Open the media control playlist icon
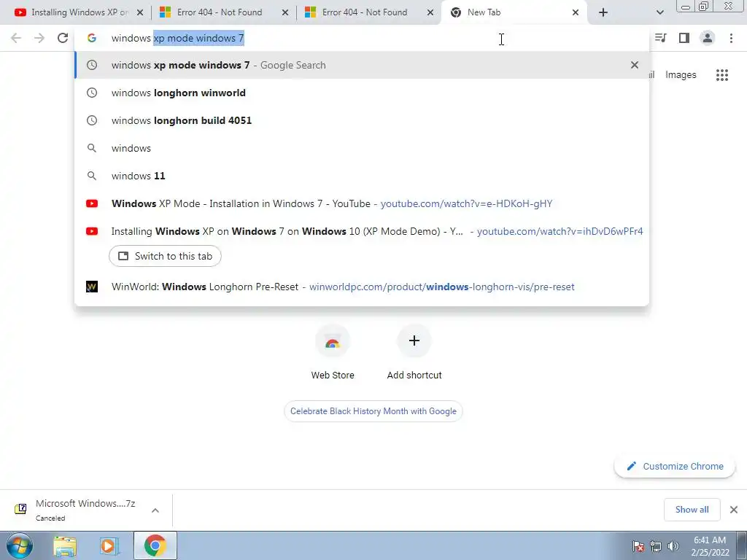This screenshot has width=747, height=560. [x=661, y=38]
